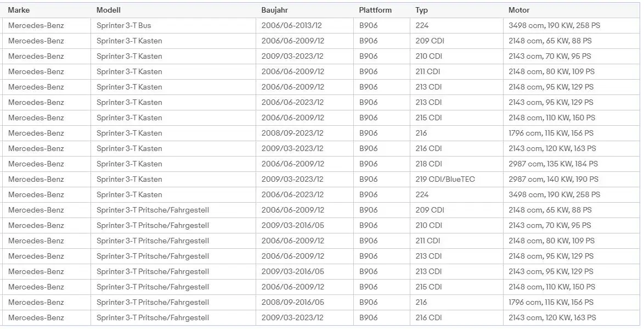This screenshot has width=644, height=329.
Task: Click the 2987 ccm, 135 KW, 184 PS cell
Action: [553, 164]
